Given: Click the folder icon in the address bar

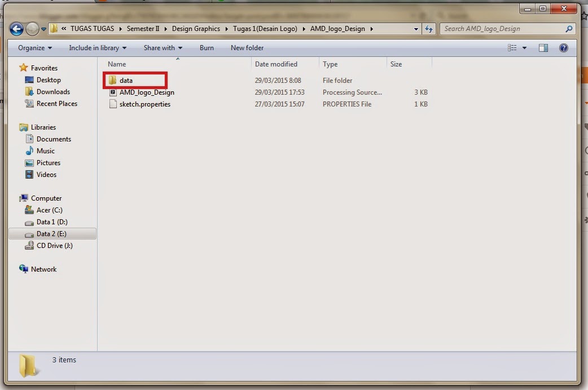Looking at the screenshot, I should click(x=54, y=29).
